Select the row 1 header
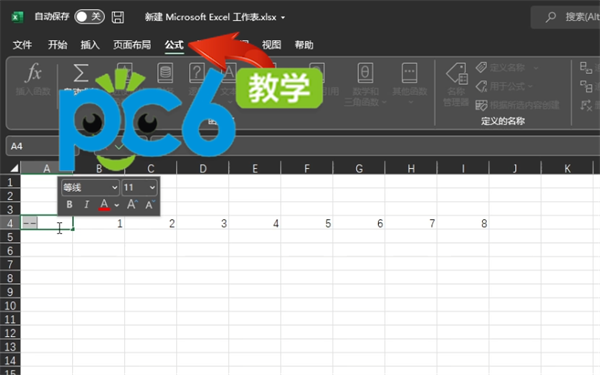 (10, 182)
